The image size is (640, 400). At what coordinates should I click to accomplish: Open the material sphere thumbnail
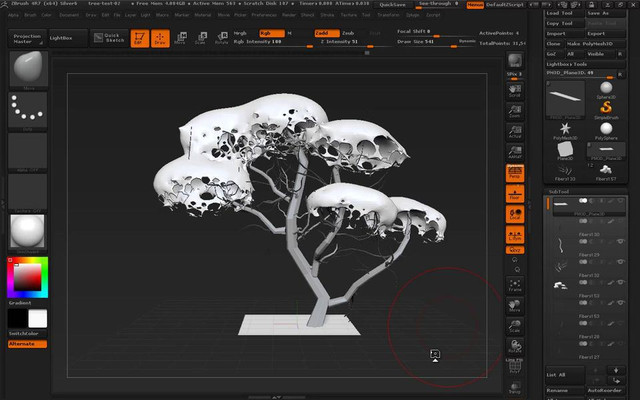[27, 232]
